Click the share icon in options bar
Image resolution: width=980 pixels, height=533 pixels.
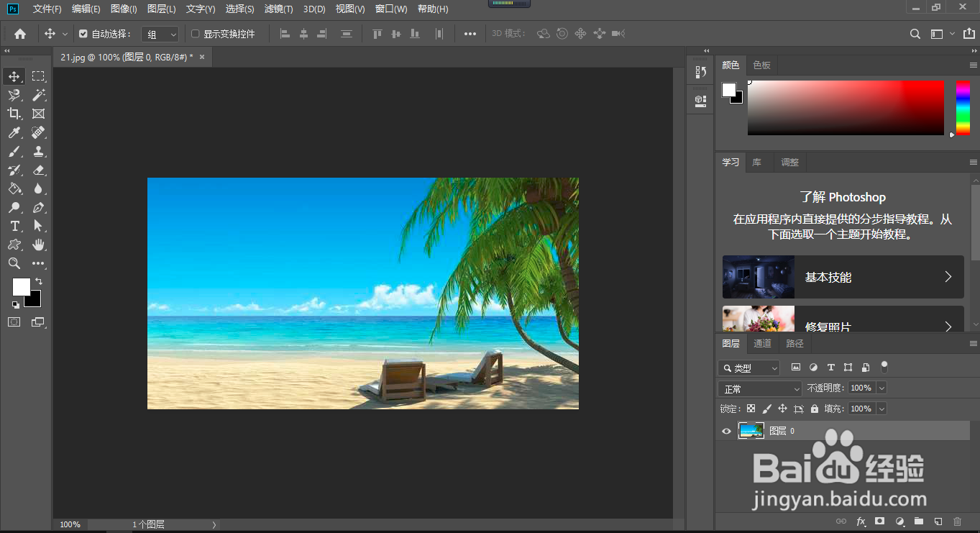[x=969, y=34]
